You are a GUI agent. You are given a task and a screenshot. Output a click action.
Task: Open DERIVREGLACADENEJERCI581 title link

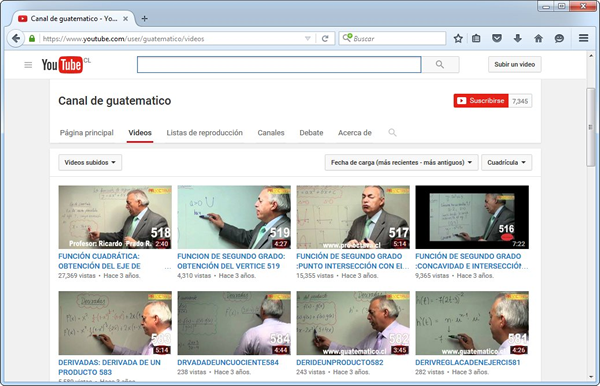[x=468, y=362]
